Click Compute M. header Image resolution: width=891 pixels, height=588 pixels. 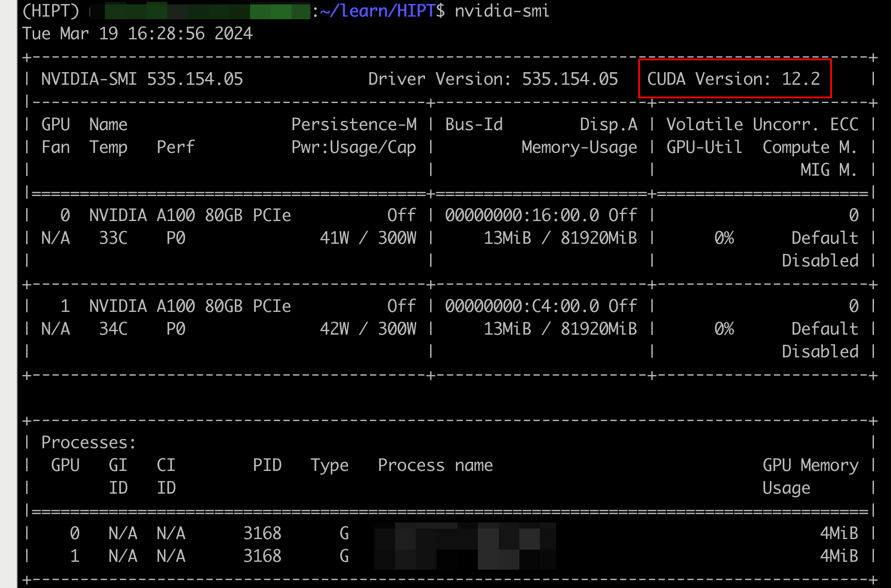pos(810,147)
